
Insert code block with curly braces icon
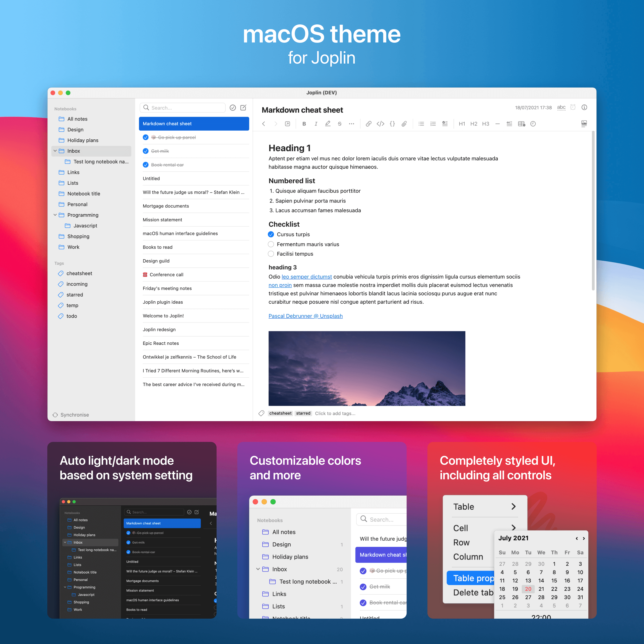pyautogui.click(x=392, y=124)
